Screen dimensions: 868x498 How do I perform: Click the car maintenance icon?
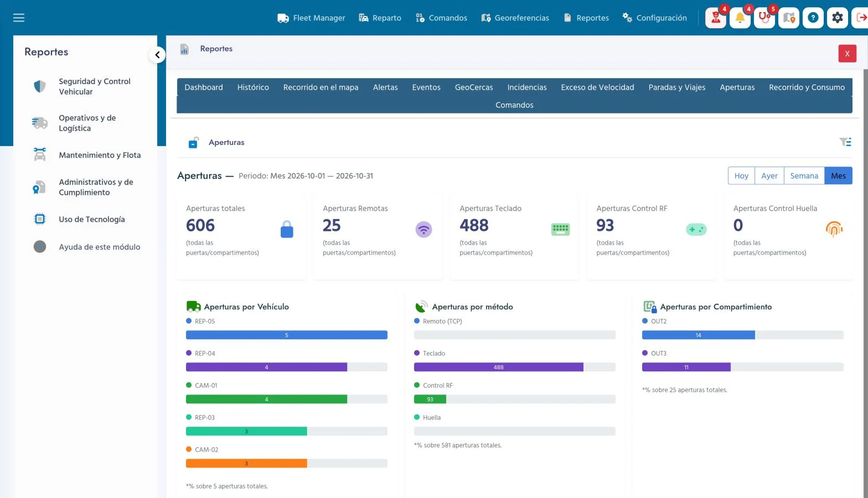coord(40,154)
